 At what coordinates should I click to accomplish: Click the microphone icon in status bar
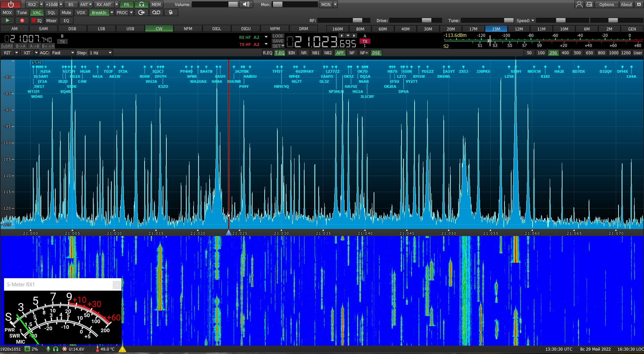[48, 349]
